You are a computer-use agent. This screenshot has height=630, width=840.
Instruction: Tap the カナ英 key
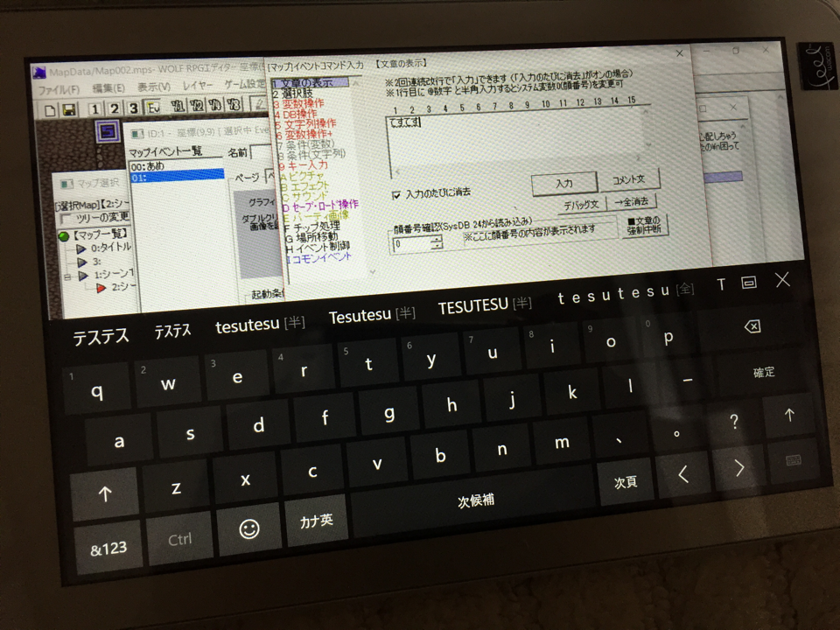tap(317, 521)
